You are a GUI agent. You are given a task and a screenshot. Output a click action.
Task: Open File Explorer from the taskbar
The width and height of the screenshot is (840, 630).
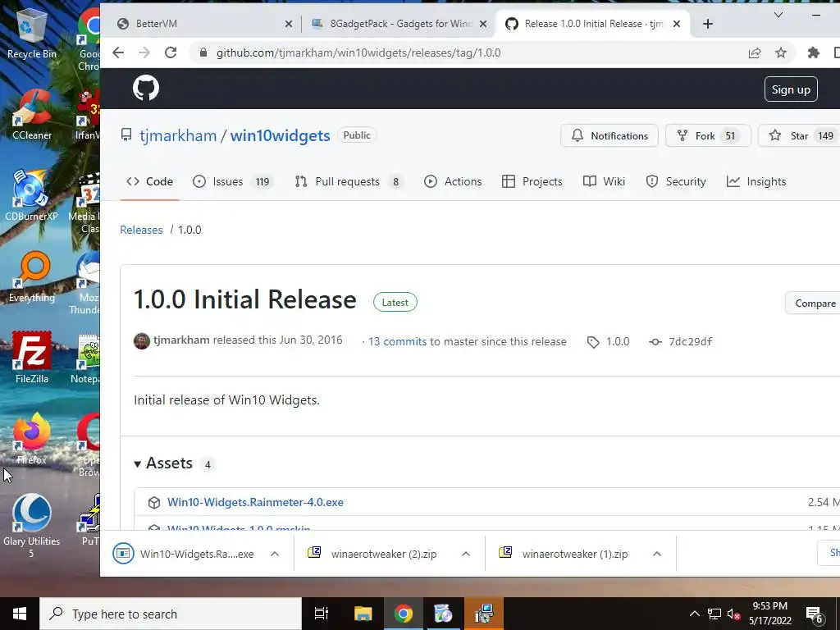[x=363, y=614]
